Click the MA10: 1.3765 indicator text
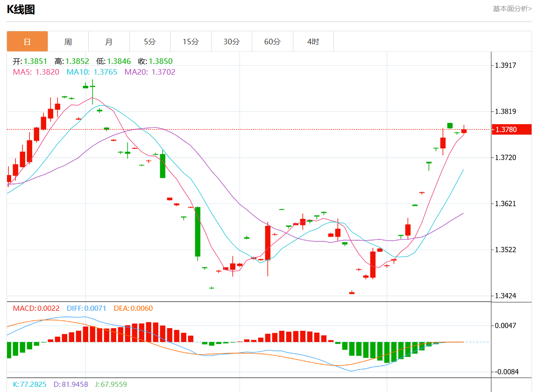The image size is (540, 392). 92,72
